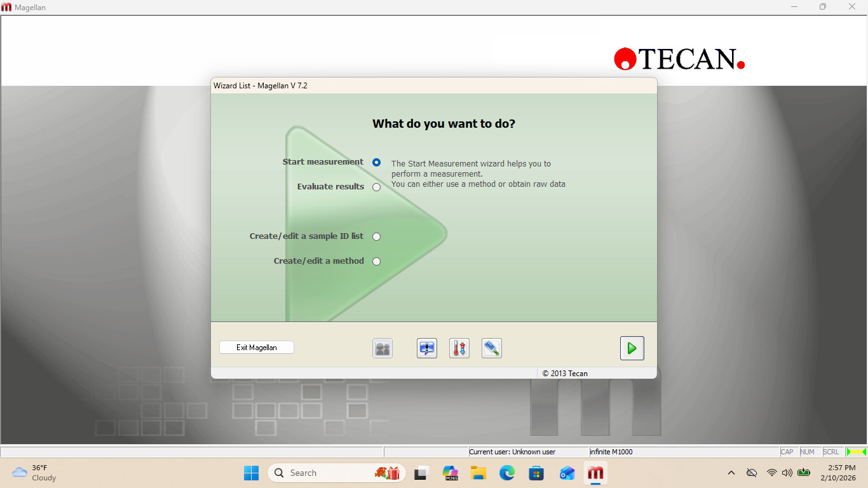Screen dimensions: 868x488
Task: Open the temperature control icon
Action: (x=459, y=348)
